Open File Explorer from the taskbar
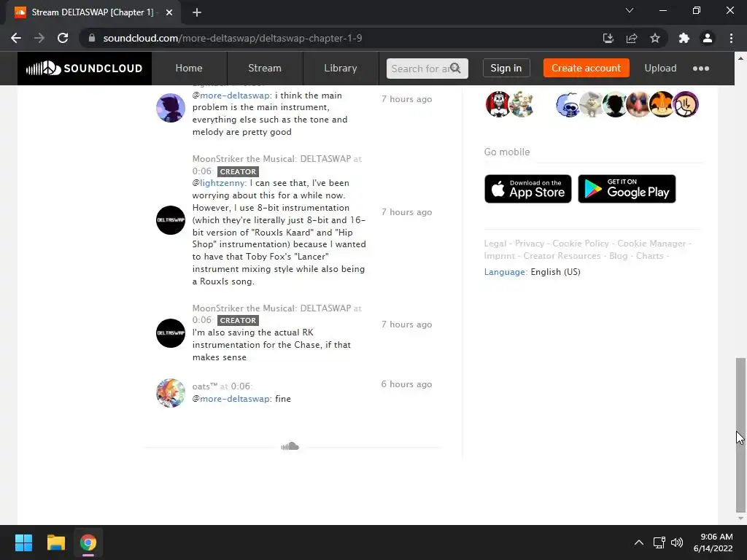747x560 pixels. pos(55,542)
